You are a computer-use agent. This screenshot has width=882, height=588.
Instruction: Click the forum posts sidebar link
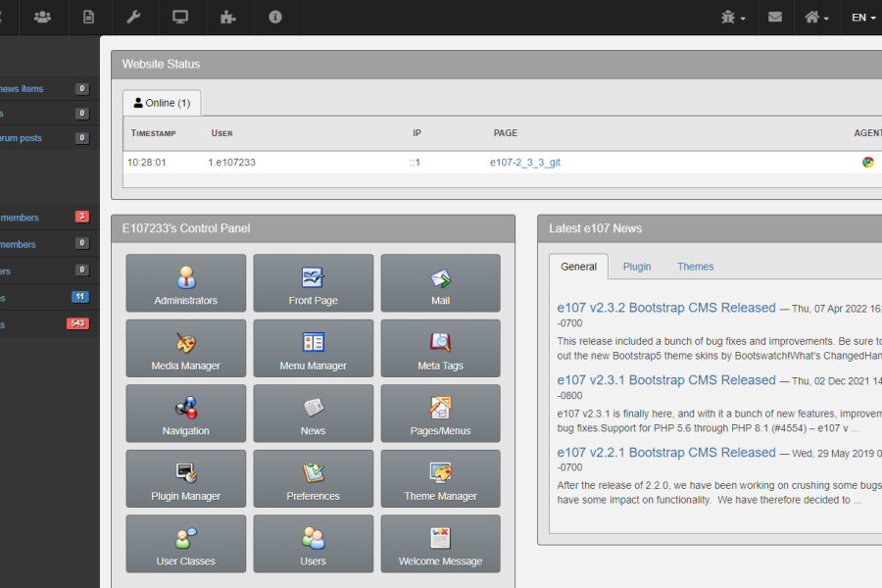[x=21, y=138]
